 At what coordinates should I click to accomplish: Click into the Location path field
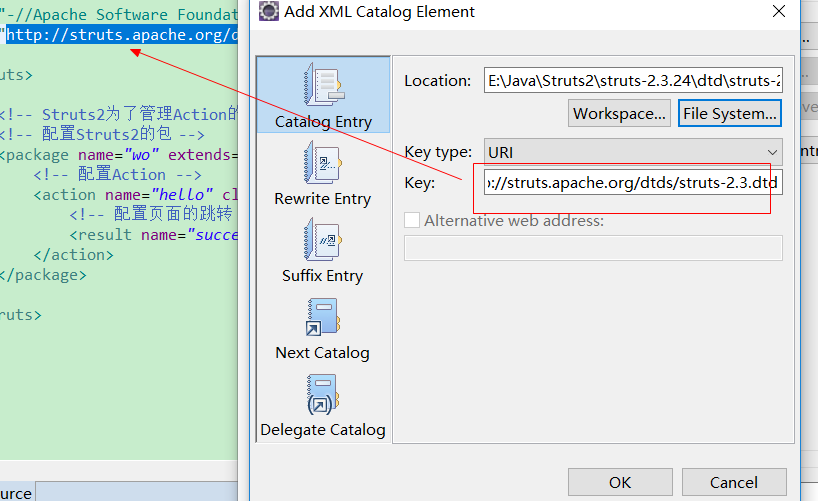tap(633, 80)
